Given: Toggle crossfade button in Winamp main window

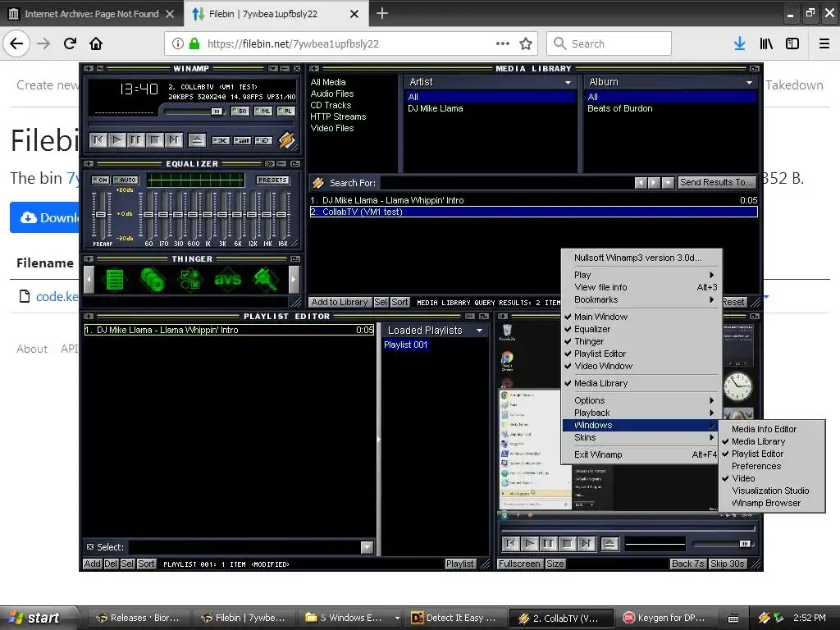Looking at the screenshot, I should click(221, 140).
